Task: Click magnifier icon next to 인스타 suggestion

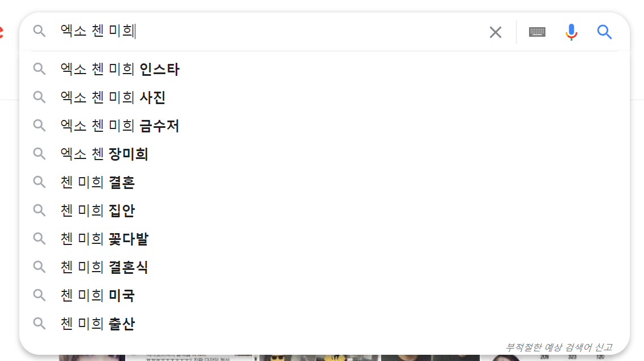Action: [x=40, y=69]
